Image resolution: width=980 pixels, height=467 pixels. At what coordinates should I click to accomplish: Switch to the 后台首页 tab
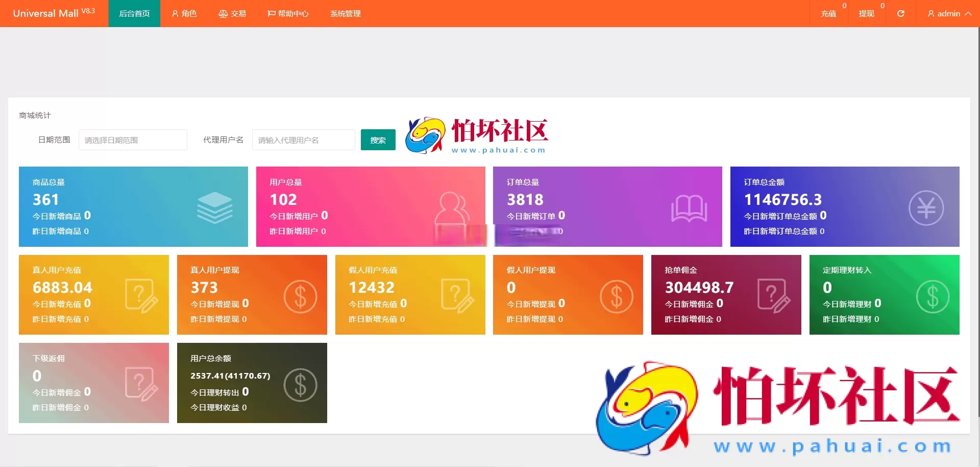pyautogui.click(x=134, y=14)
